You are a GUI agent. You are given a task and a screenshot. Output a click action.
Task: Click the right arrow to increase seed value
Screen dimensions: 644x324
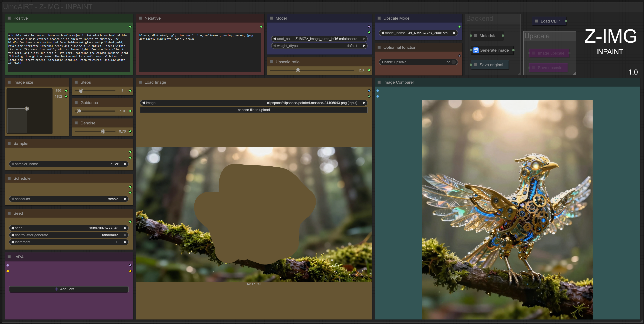(x=125, y=228)
